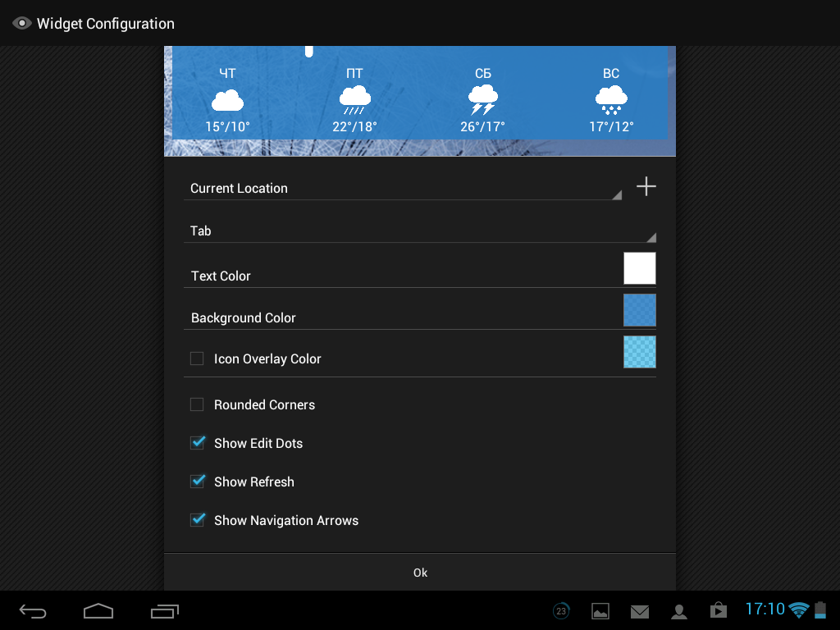Viewport: 840px width, 630px height.
Task: Tap the Wi-Fi signal status icon
Action: (x=799, y=609)
